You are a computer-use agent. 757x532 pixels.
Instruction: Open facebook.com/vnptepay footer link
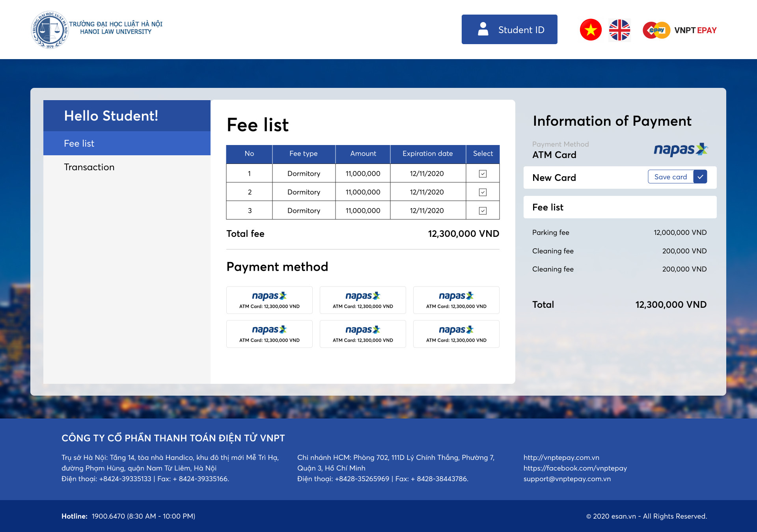click(x=575, y=468)
